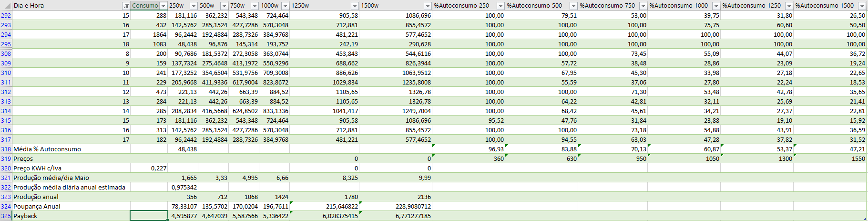
Task: Open the %Autoconsumo 750 filter dropdown
Action: pos(643,6)
